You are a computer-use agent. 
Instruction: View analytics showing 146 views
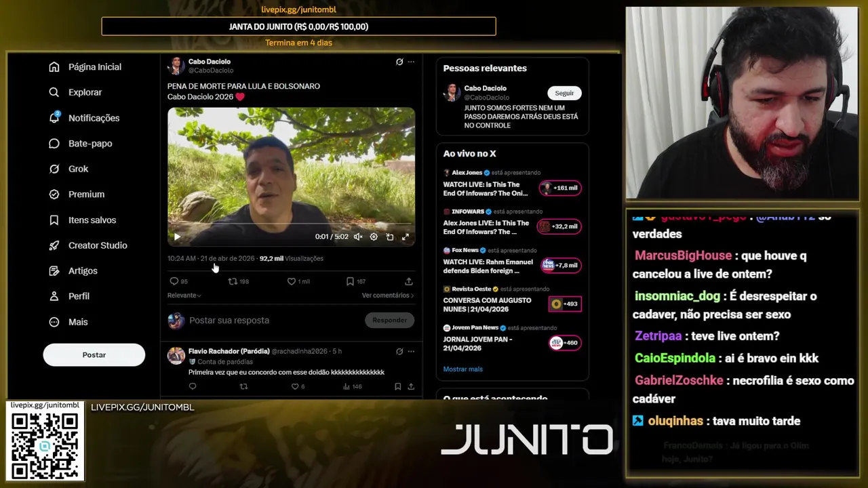(x=353, y=386)
